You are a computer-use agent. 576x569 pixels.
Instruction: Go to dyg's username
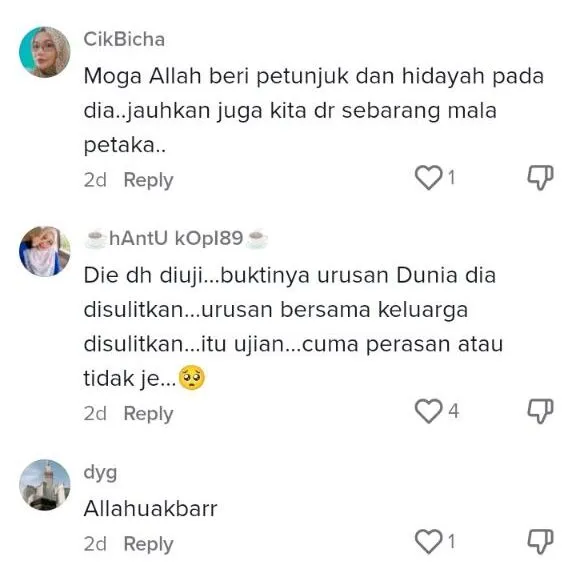click(x=100, y=472)
